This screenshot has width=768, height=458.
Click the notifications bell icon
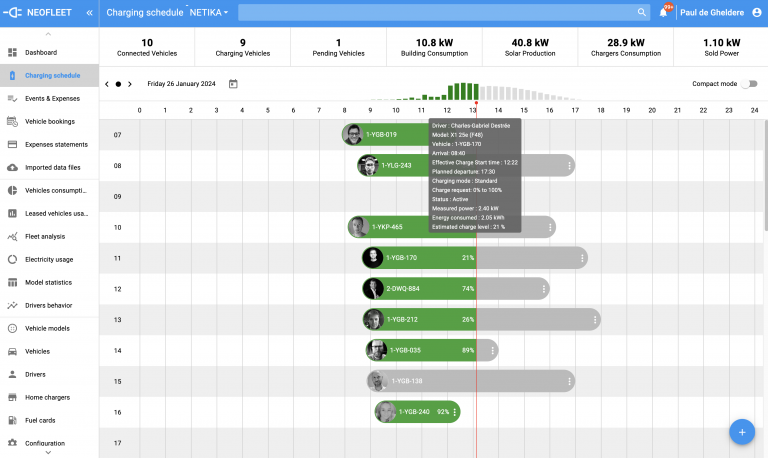click(x=663, y=12)
